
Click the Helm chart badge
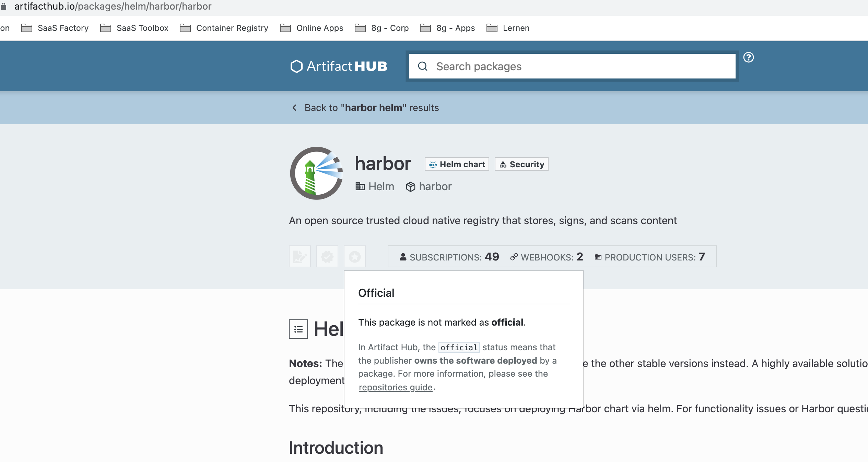tap(457, 164)
